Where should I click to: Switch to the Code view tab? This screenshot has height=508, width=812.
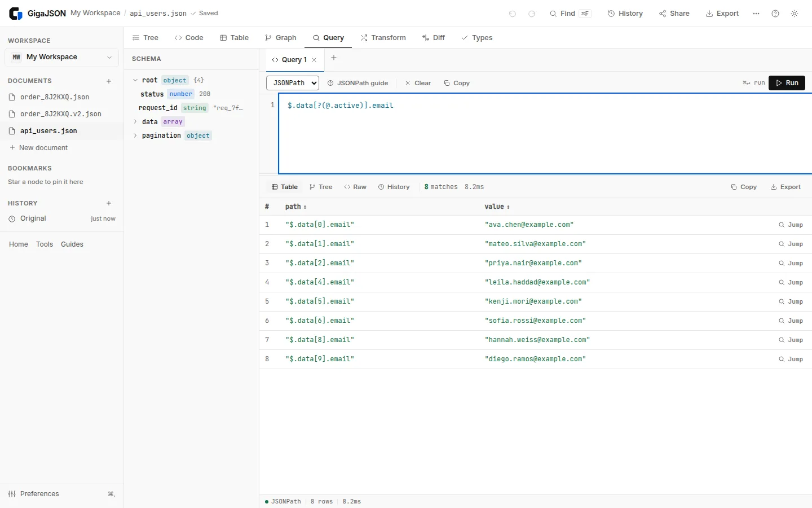(x=189, y=38)
